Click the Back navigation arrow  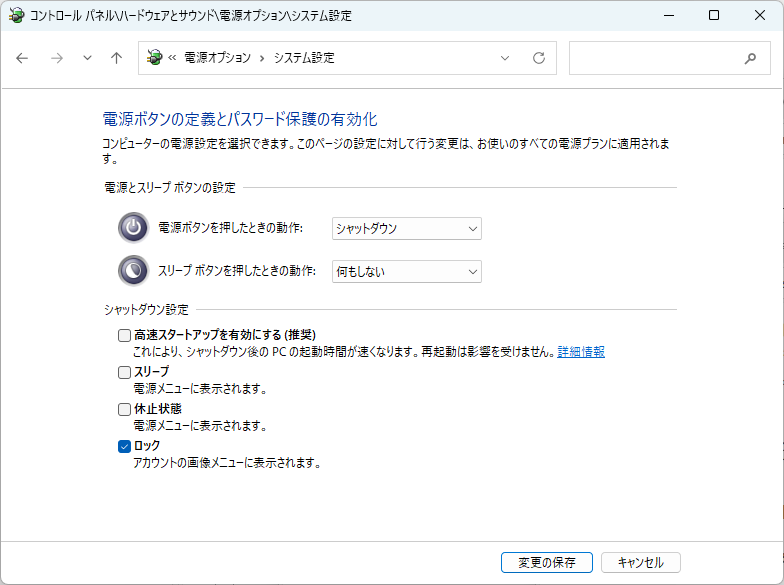[23, 58]
